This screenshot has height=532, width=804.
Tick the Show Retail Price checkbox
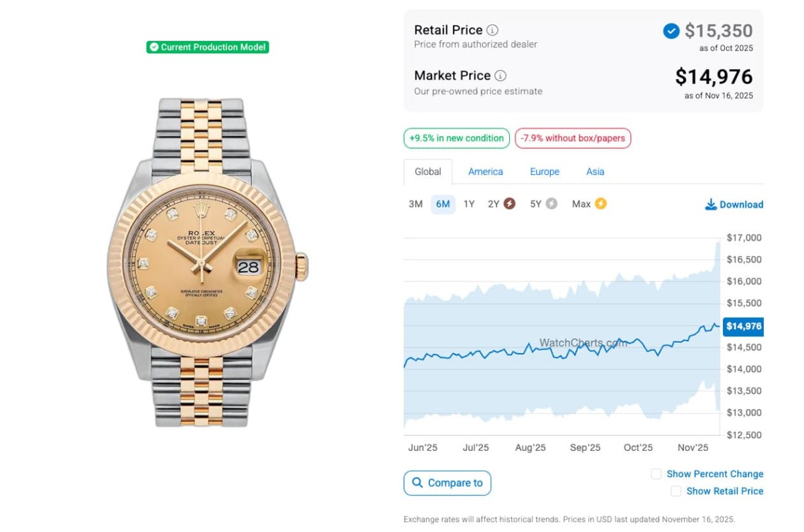click(676, 491)
